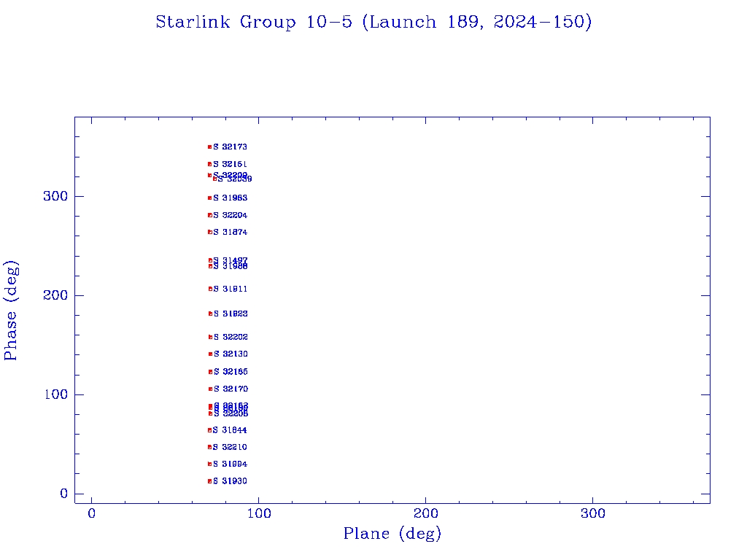Click the Plane (deg) x-axis label
This screenshot has width=747, height=560.
click(392, 534)
